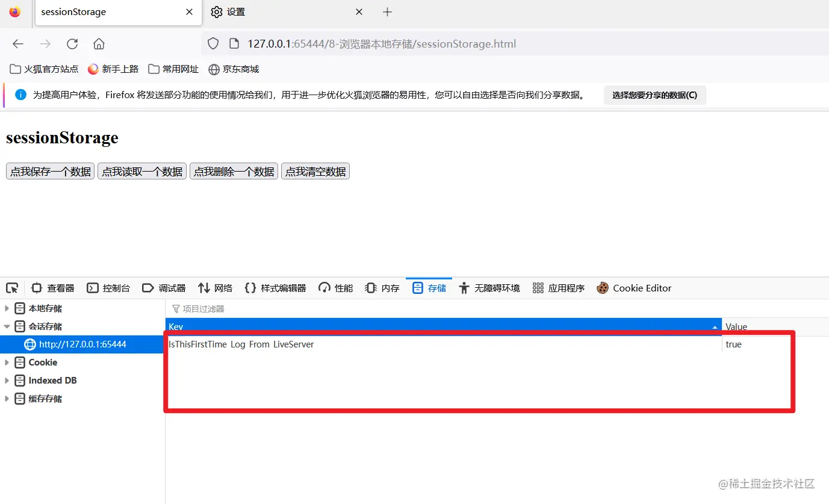Expand the Cookie tree node arrow

(x=7, y=362)
